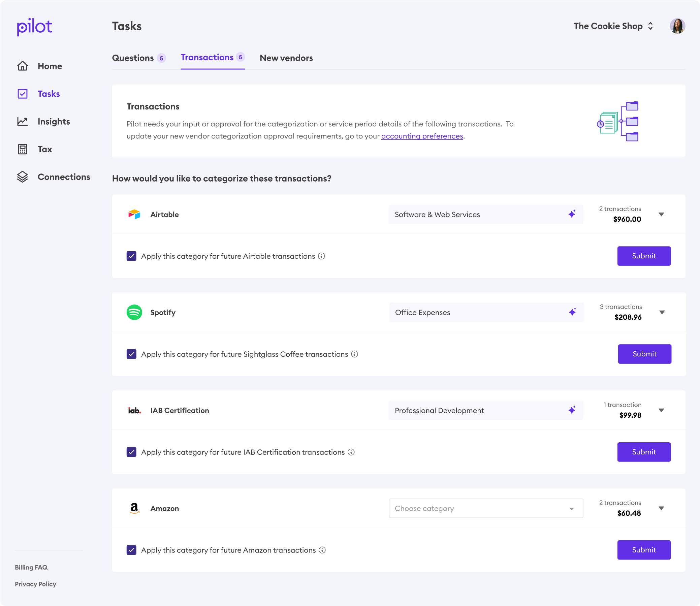Click the Spotify vendor name
This screenshot has width=700, height=606.
coord(163,313)
